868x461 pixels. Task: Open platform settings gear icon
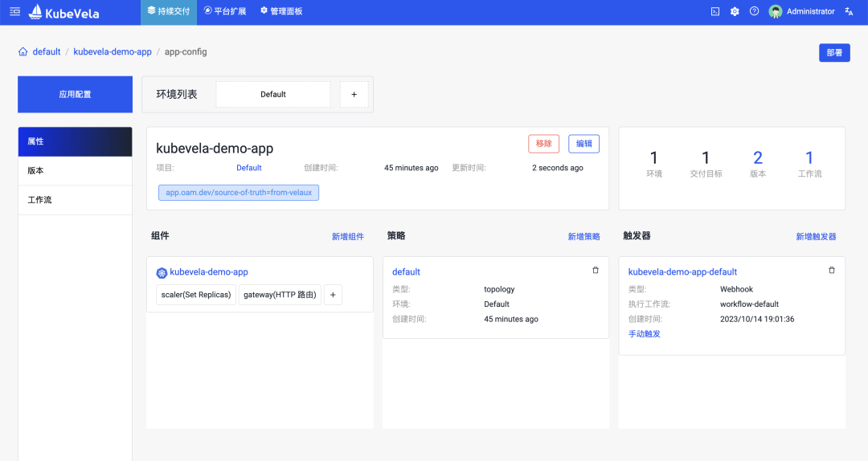[735, 11]
